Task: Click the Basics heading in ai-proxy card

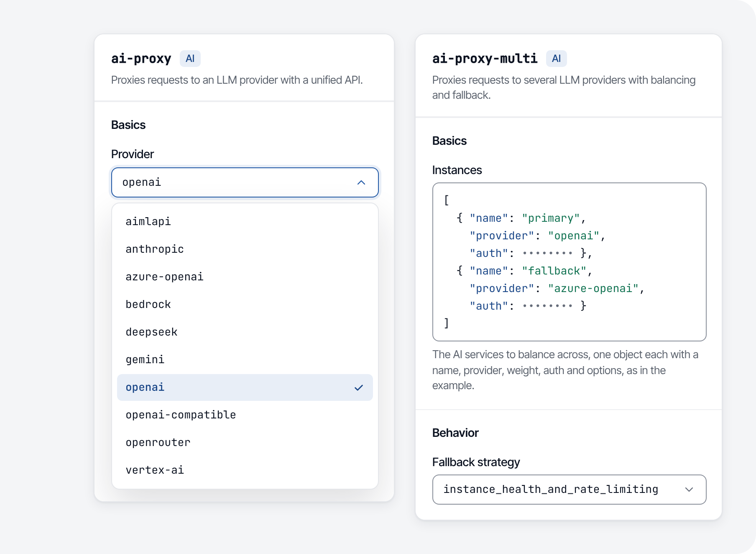Action: 128,125
